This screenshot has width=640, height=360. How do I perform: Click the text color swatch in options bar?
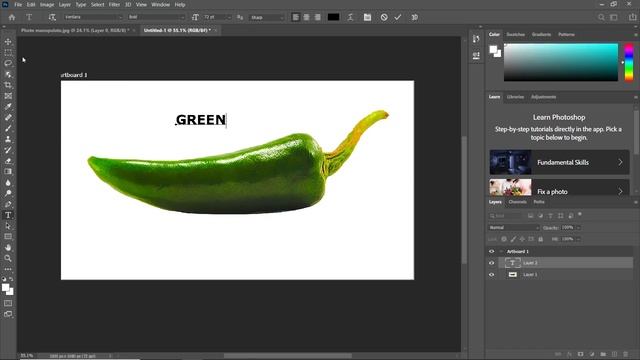333,17
